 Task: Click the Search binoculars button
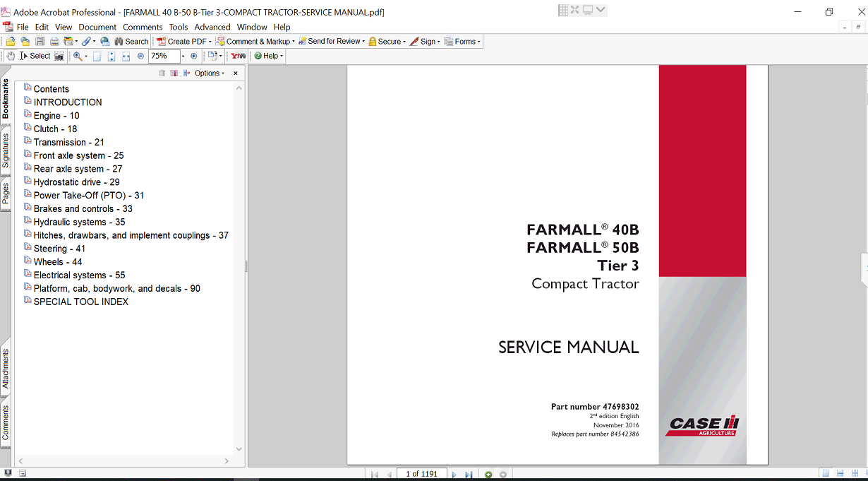(x=131, y=42)
